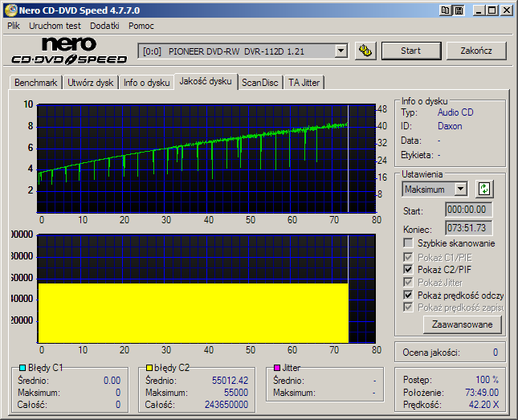This screenshot has height=420, width=518.
Task: Switch to the Utwórz dysk tab
Action: (90, 83)
